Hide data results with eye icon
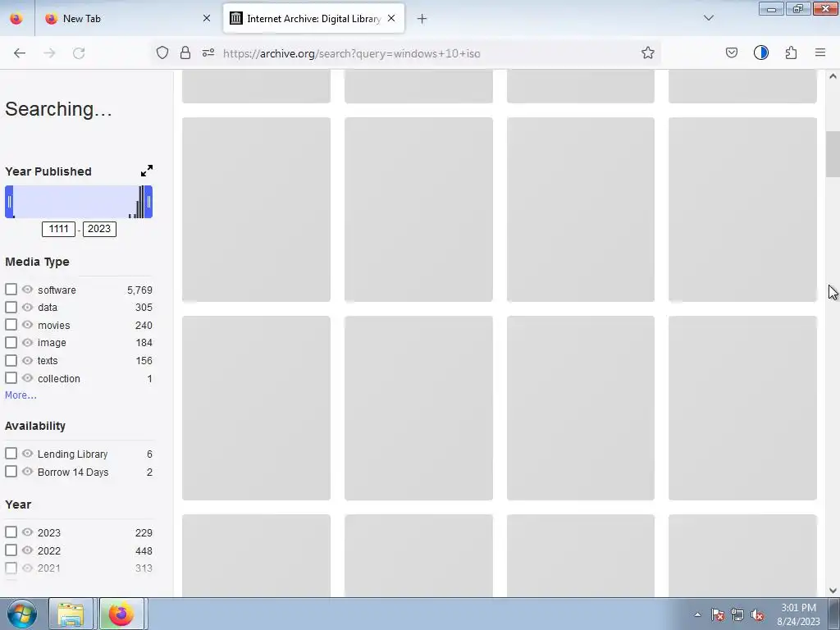 [x=27, y=307]
